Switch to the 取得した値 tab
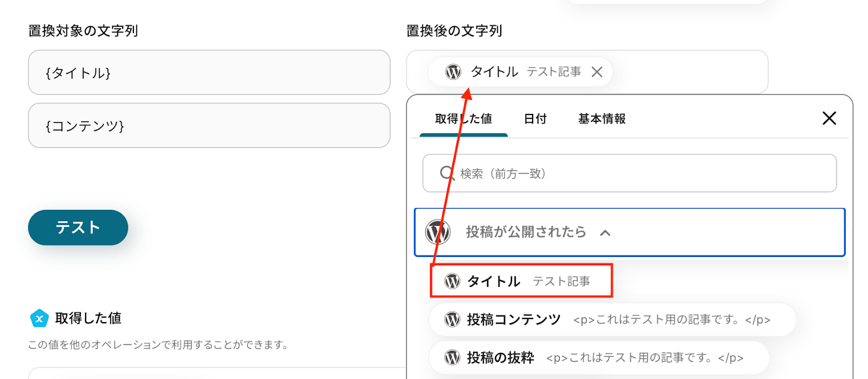 coord(463,119)
